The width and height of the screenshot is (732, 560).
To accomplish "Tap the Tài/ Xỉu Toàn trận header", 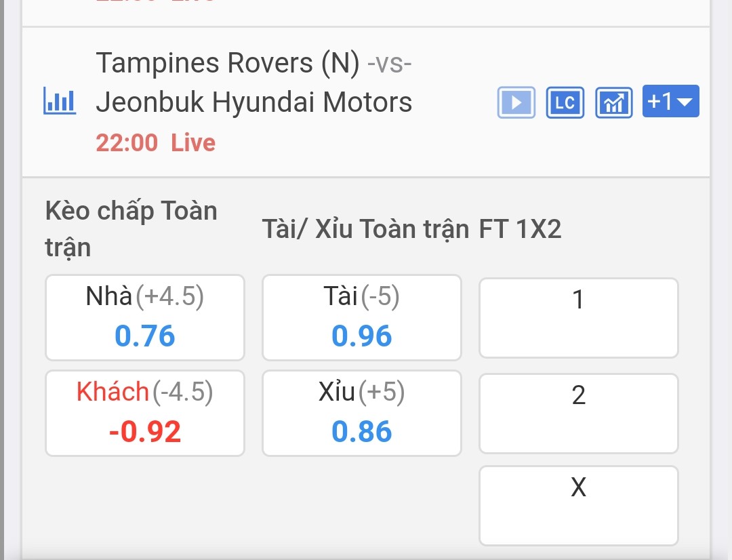I will 365,230.
